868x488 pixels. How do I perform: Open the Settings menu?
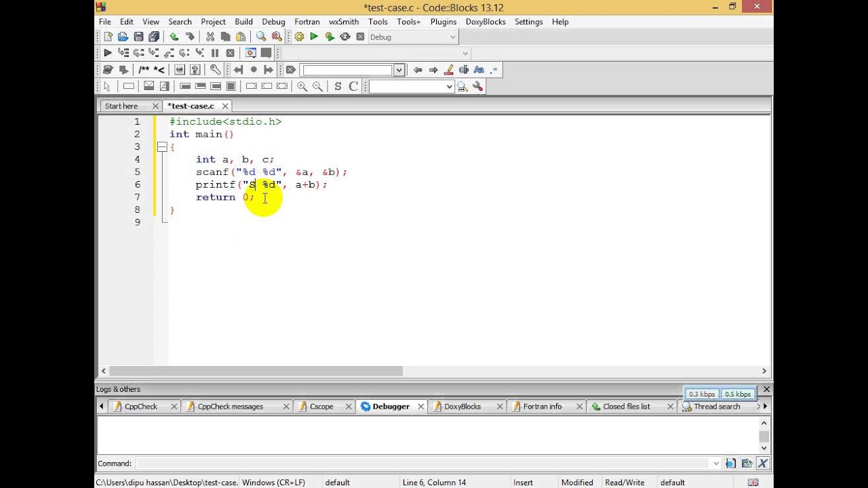[x=528, y=22]
